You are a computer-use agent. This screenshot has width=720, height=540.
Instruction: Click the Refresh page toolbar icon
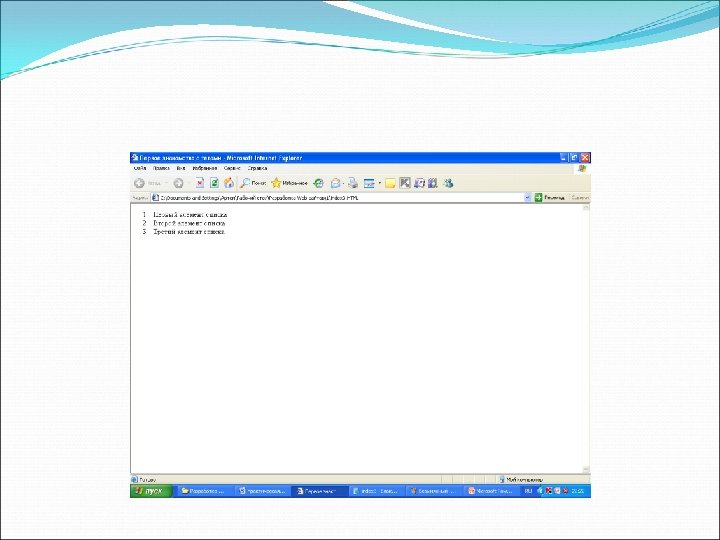214,183
